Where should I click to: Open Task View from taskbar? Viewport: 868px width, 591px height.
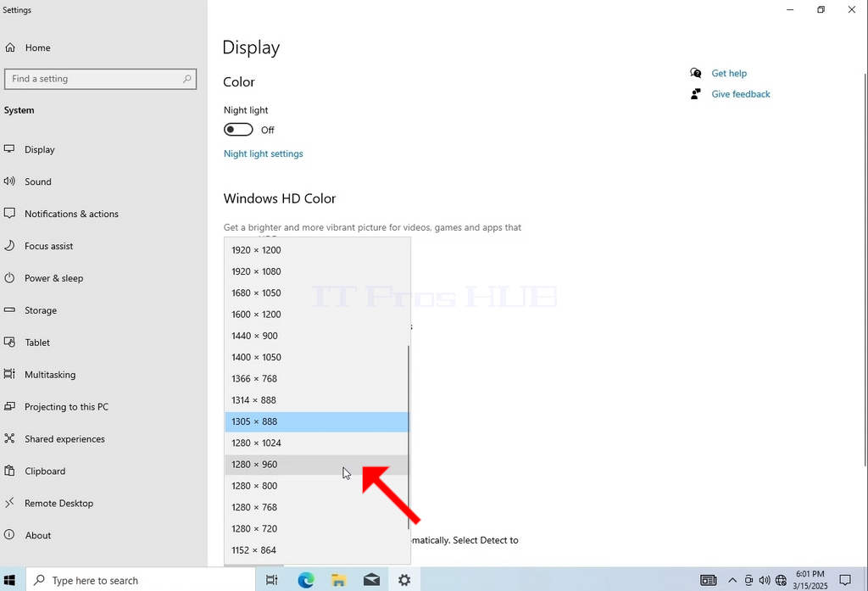(x=271, y=580)
